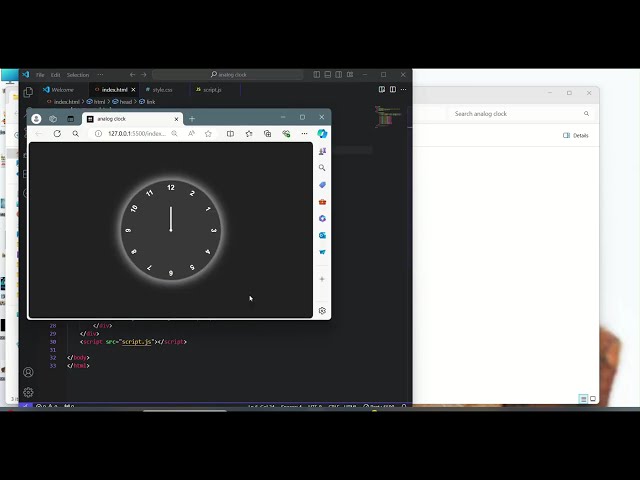
Task: Toggle VS Code secondary side bar layout icon
Action: (x=339, y=74)
